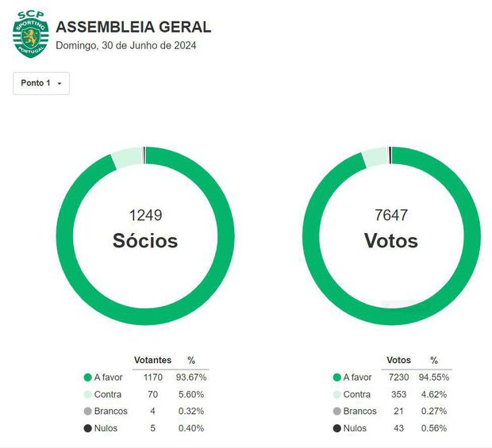Click the Sporting CP club logo
The height and width of the screenshot is (448, 492).
point(31,35)
